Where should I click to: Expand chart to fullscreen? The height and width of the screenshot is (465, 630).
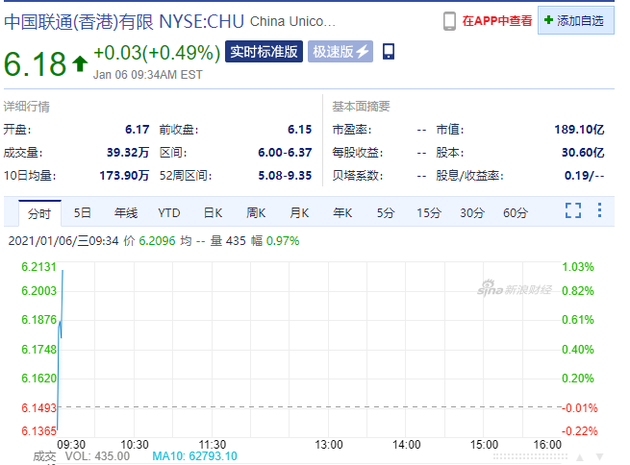pos(573,210)
